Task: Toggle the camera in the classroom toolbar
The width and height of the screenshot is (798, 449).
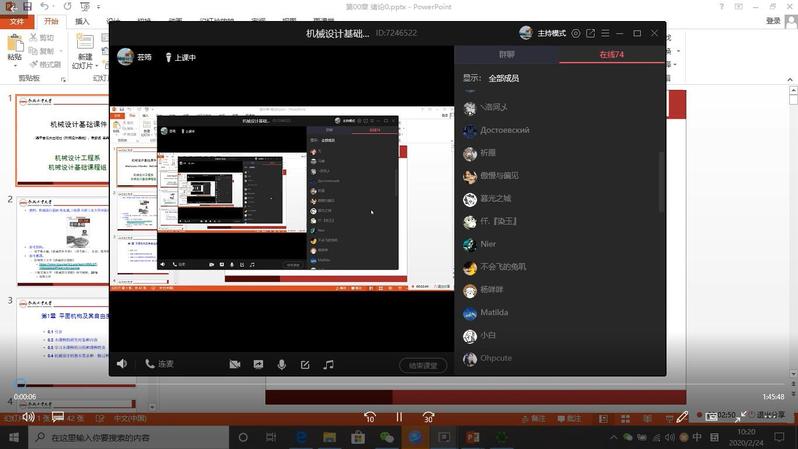Action: tap(235, 365)
